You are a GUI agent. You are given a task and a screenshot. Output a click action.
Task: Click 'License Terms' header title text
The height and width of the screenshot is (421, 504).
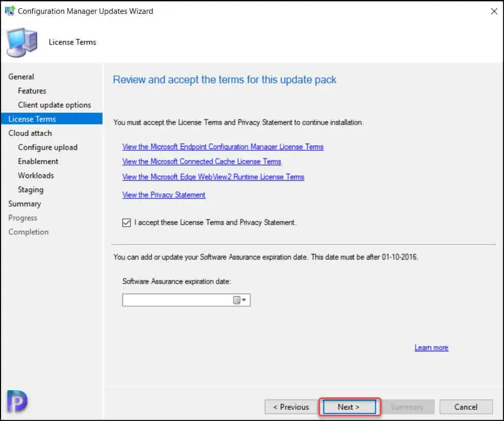72,42
